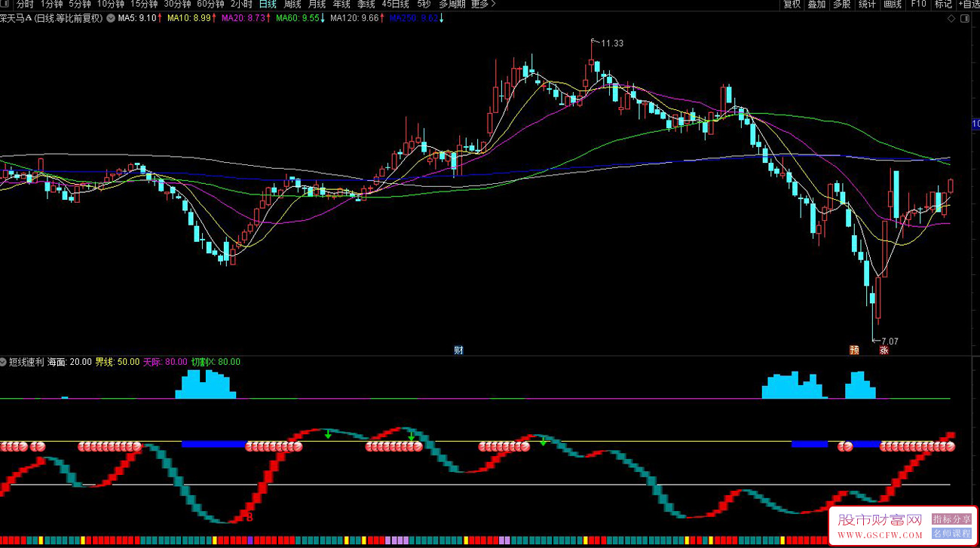Open the 复权 adjustment menu
Image resolution: width=980 pixels, height=548 pixels.
click(792, 5)
